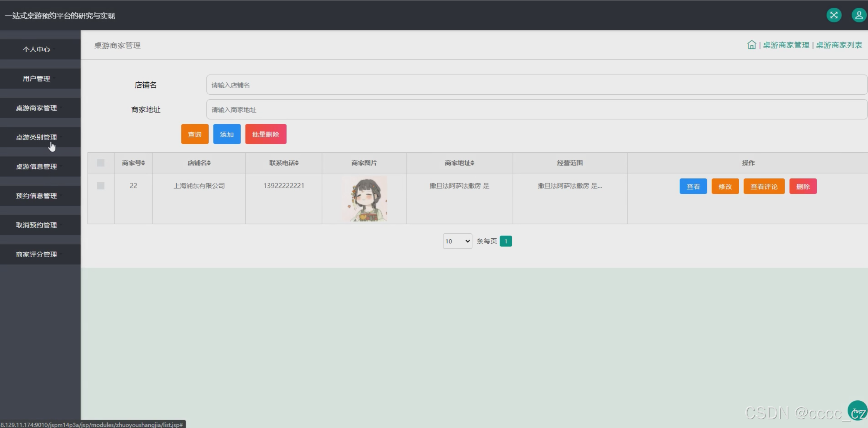Viewport: 868px width, 428px height.
Task: Expand 用户管理 sidebar menu
Action: pyautogui.click(x=37, y=78)
